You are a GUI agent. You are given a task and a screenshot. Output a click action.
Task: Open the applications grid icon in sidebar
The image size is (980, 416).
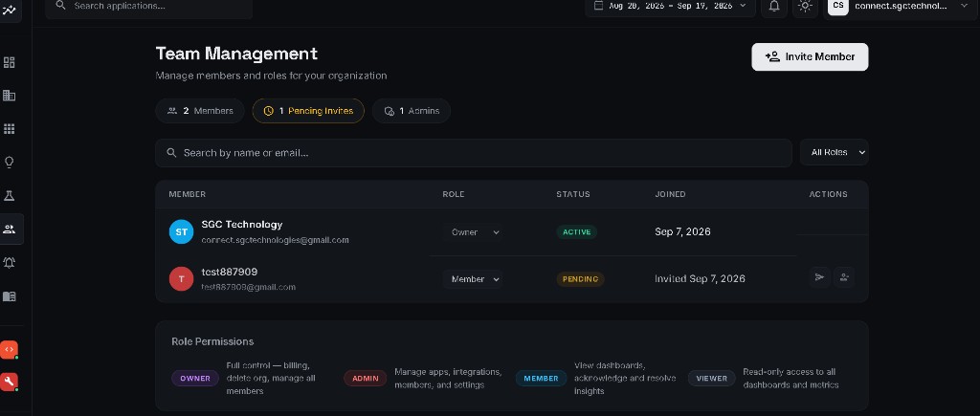10,129
